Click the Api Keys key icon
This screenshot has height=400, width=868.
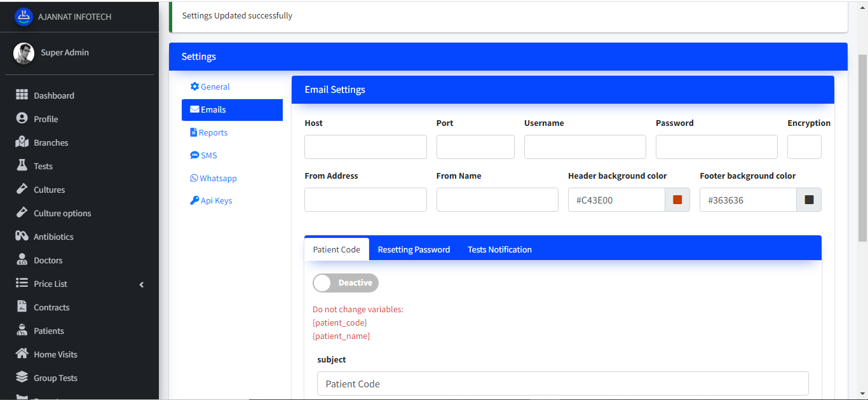(x=194, y=200)
